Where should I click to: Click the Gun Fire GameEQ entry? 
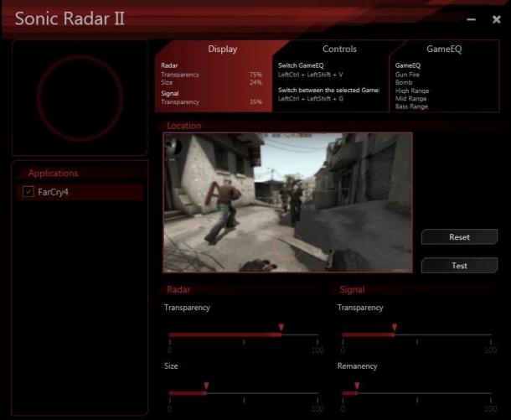407,75
